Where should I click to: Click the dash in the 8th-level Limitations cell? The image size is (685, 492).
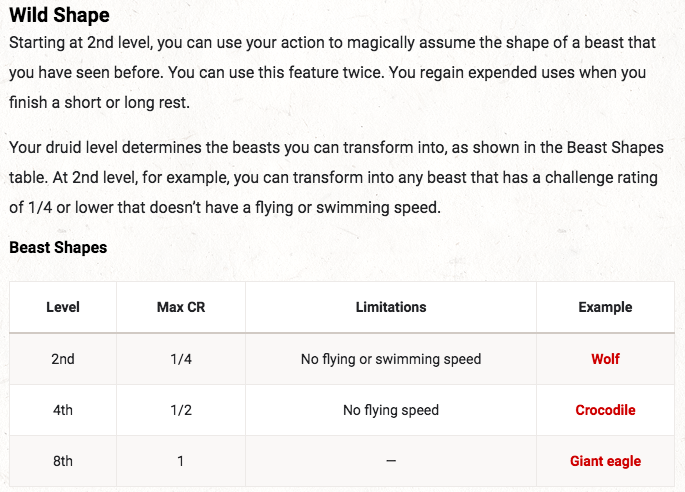coord(391,461)
